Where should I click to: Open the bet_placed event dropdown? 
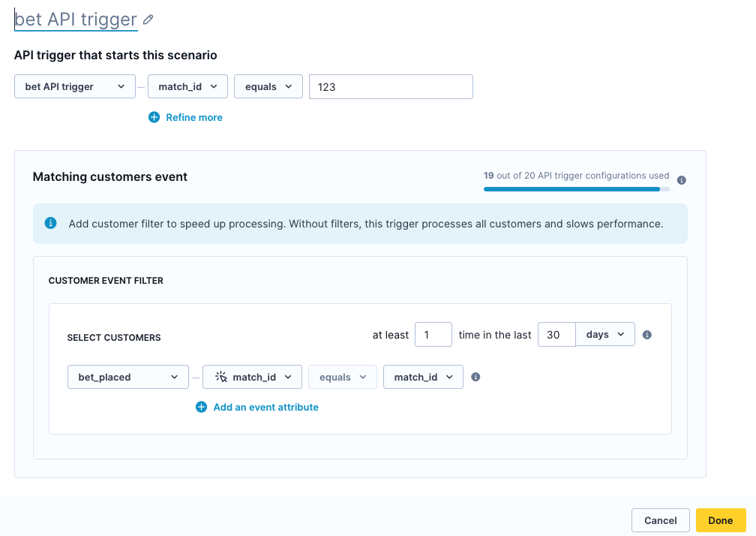[x=127, y=376]
